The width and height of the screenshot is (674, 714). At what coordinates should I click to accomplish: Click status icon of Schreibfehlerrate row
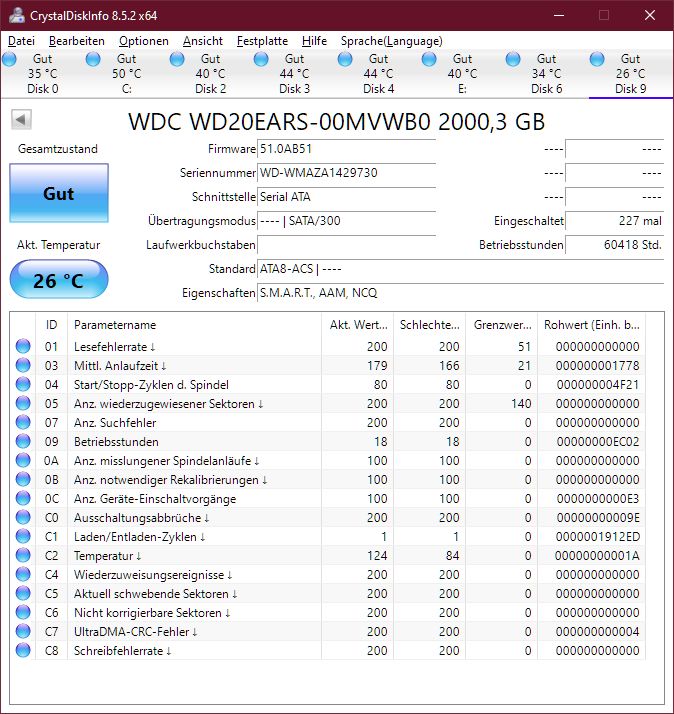(x=23, y=650)
